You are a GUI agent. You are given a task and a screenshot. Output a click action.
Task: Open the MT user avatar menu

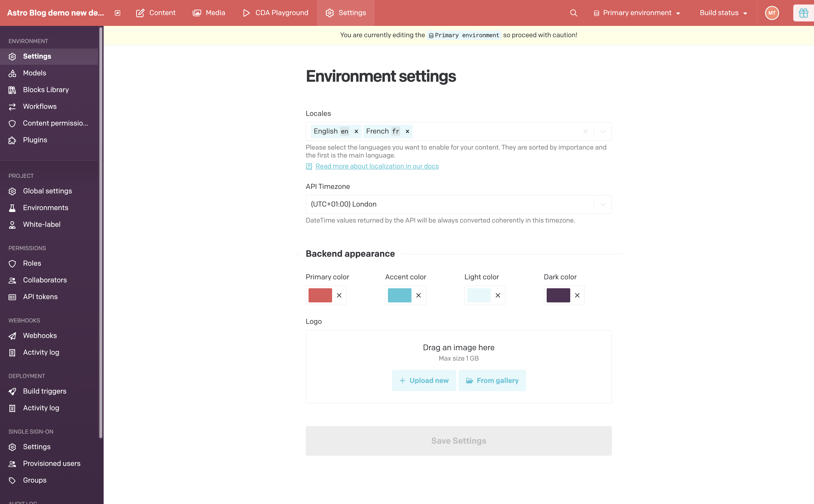tap(772, 13)
